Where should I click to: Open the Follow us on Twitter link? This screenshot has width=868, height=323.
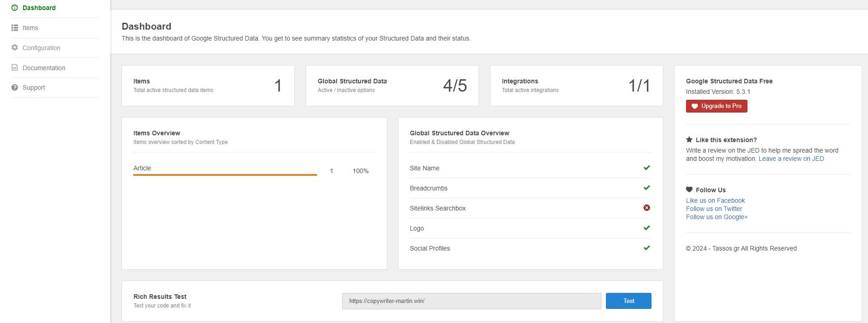(714, 209)
